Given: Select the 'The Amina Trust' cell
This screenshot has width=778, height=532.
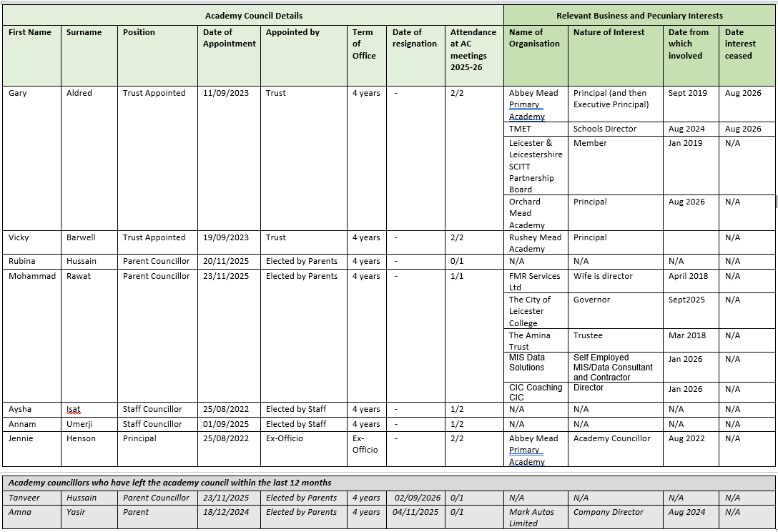Looking at the screenshot, I should pos(536,340).
